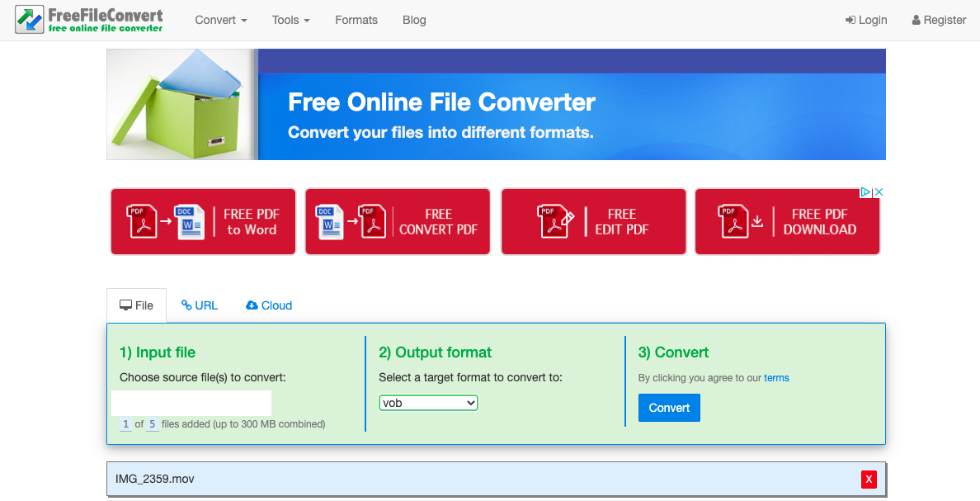Click the Login link
This screenshot has height=501, width=980.
coord(866,20)
